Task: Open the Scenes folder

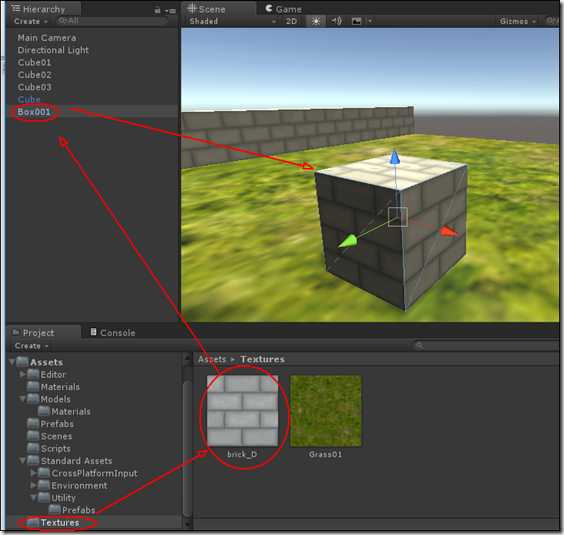Action: point(50,436)
